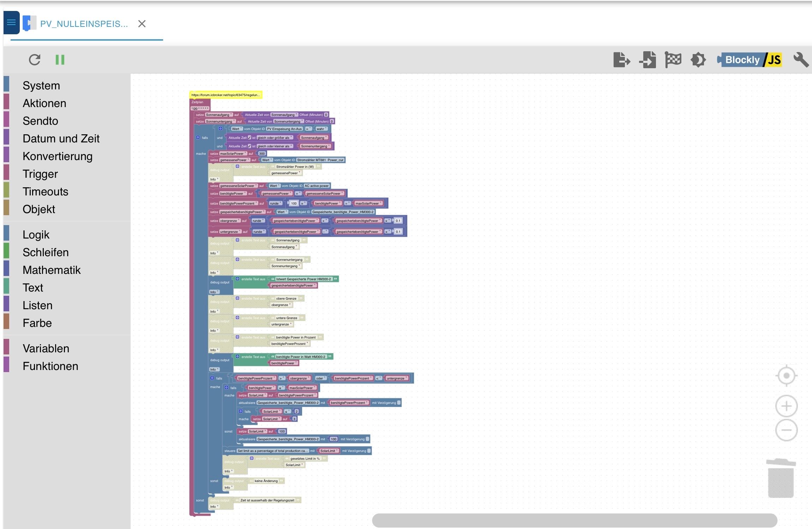
Task: Click the checkered flag check-blocks icon
Action: 673,60
